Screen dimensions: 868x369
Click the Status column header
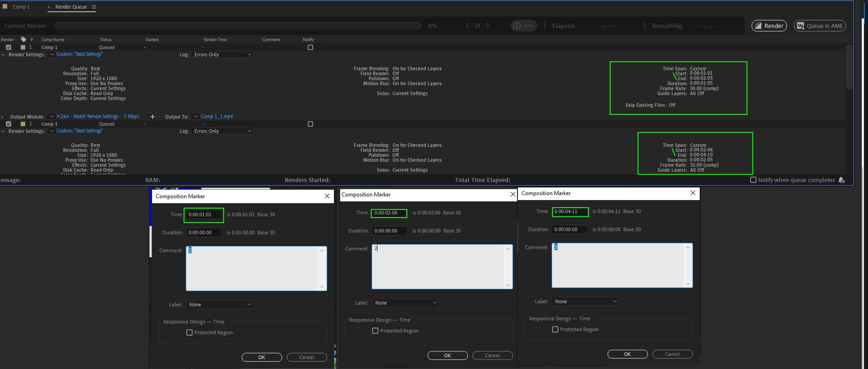click(106, 40)
